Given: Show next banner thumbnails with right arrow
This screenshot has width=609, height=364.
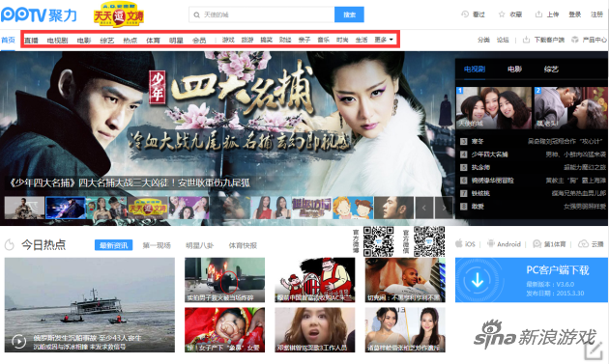Looking at the screenshot, I should 444,208.
